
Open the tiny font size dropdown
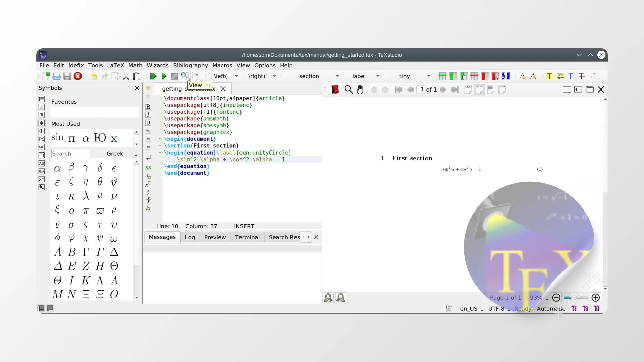tap(428, 76)
